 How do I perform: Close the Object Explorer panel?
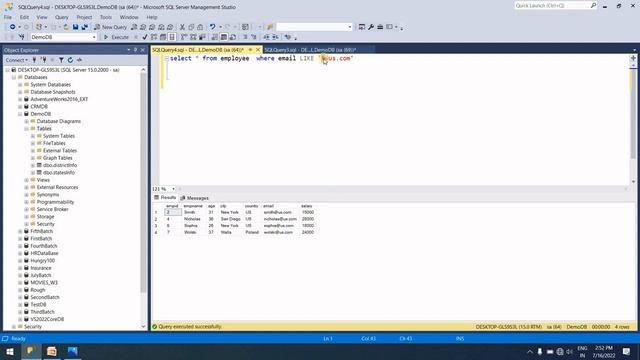(142, 50)
